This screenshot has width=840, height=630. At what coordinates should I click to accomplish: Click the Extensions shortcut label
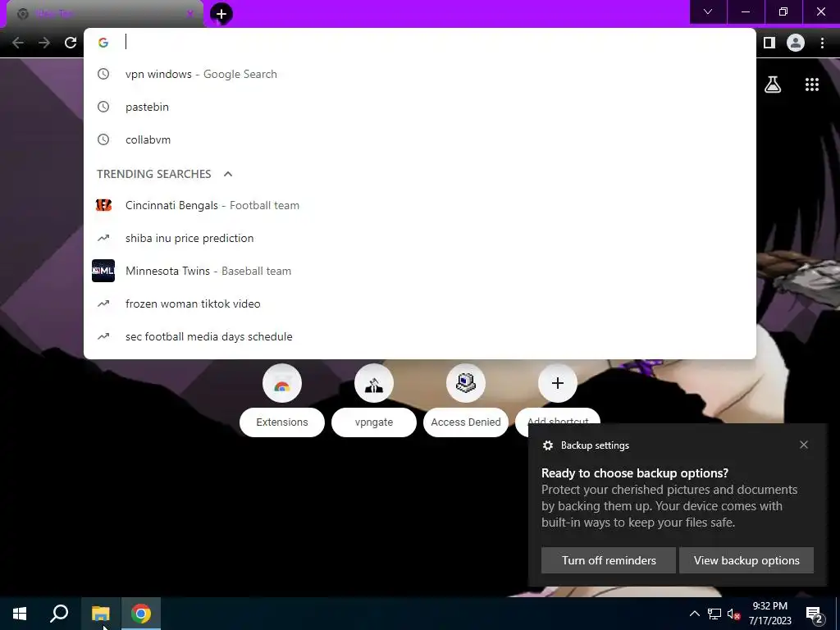282,422
